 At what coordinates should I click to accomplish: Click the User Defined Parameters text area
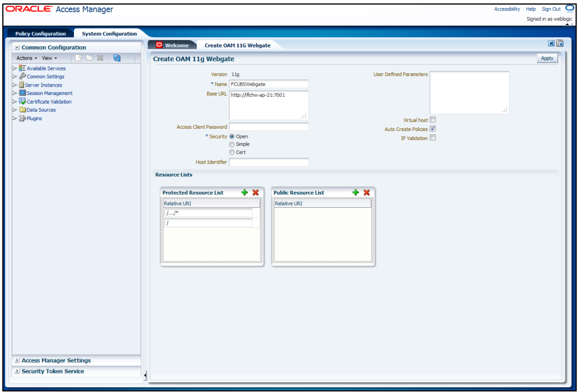coord(469,92)
